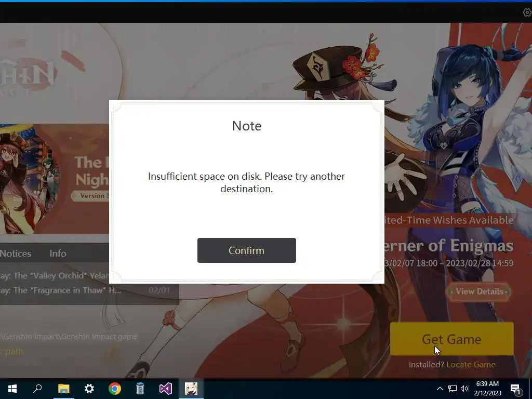
Task: Open the blue canister app in taskbar
Action: point(140,389)
